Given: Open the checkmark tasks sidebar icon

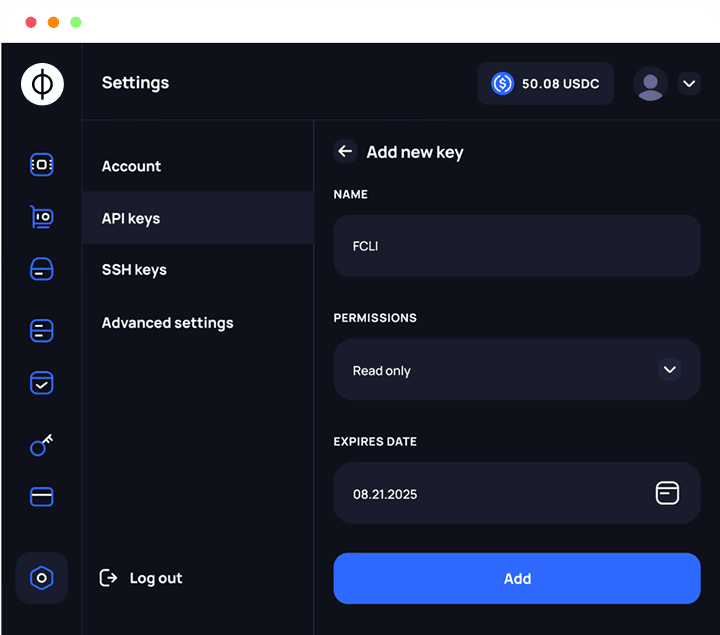Looking at the screenshot, I should coord(42,383).
